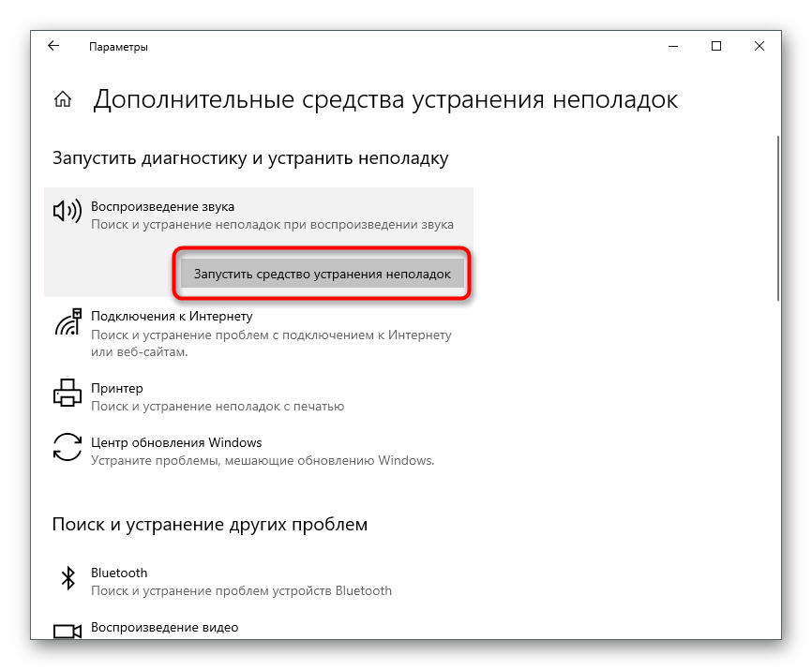Click the Bluetooth symbol icon

[x=68, y=579]
